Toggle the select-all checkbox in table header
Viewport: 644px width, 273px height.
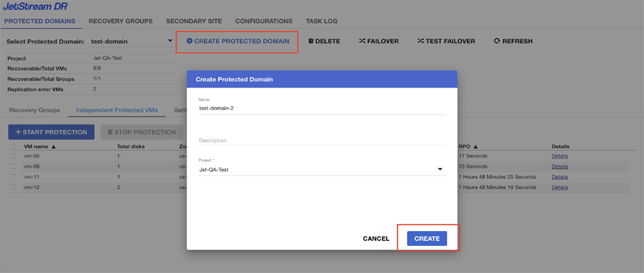coord(14,146)
